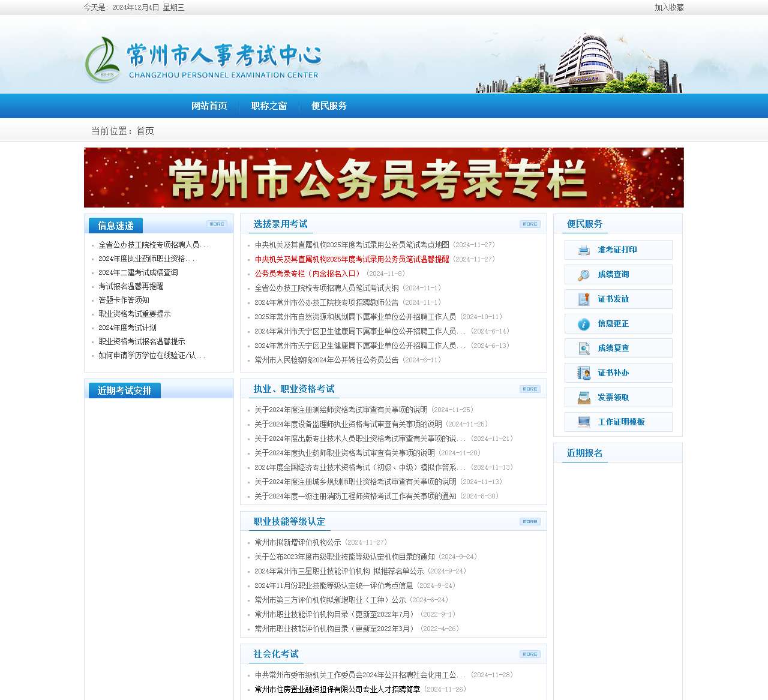Click MORE icon in 信息速递 panel
The width and height of the screenshot is (768, 700).
pyautogui.click(x=217, y=224)
